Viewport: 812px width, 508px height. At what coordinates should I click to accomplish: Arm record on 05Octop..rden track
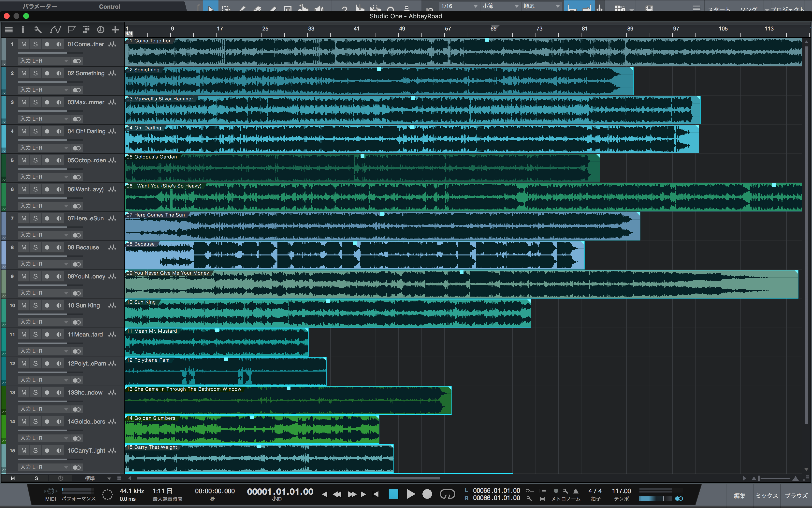(47, 161)
